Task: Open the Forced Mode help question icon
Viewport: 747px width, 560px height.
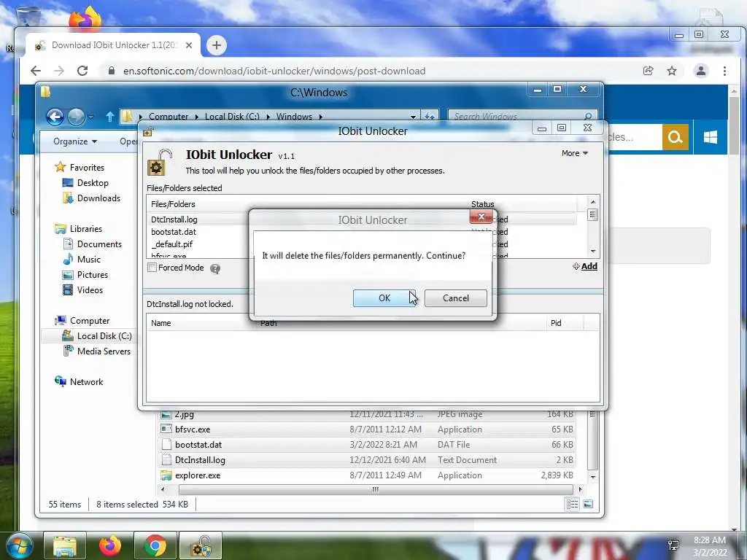Action: point(215,268)
